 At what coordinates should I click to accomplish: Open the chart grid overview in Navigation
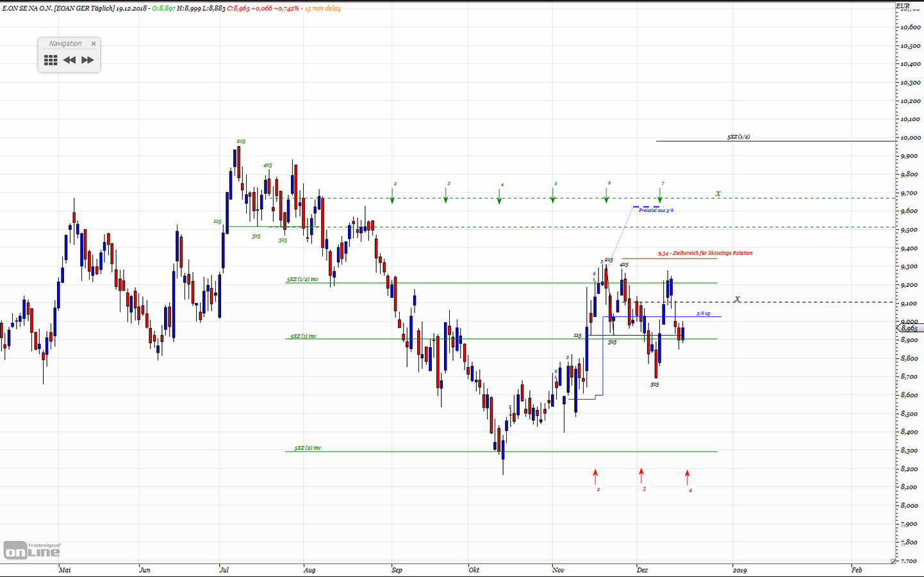coord(51,60)
